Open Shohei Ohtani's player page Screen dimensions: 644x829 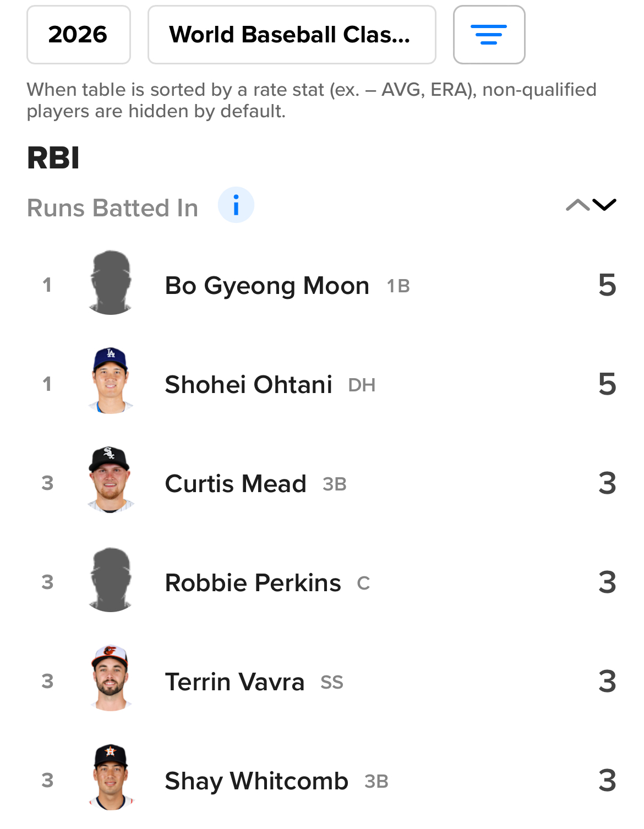coord(248,385)
